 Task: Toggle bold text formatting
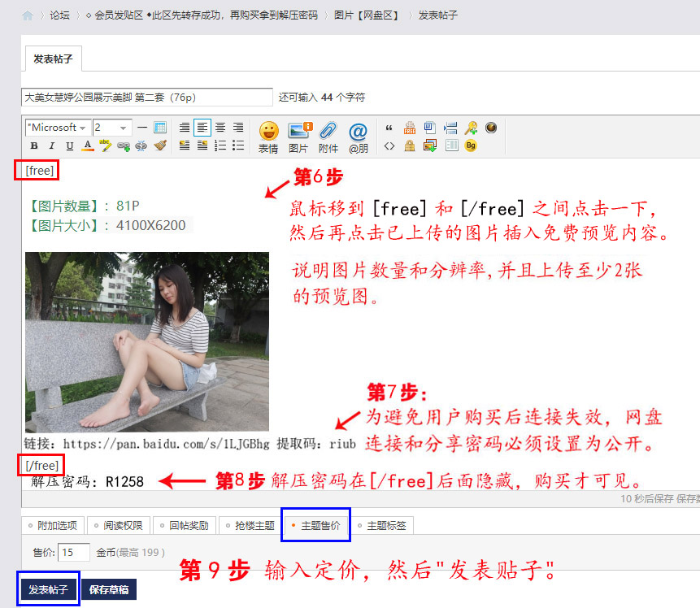tap(34, 146)
